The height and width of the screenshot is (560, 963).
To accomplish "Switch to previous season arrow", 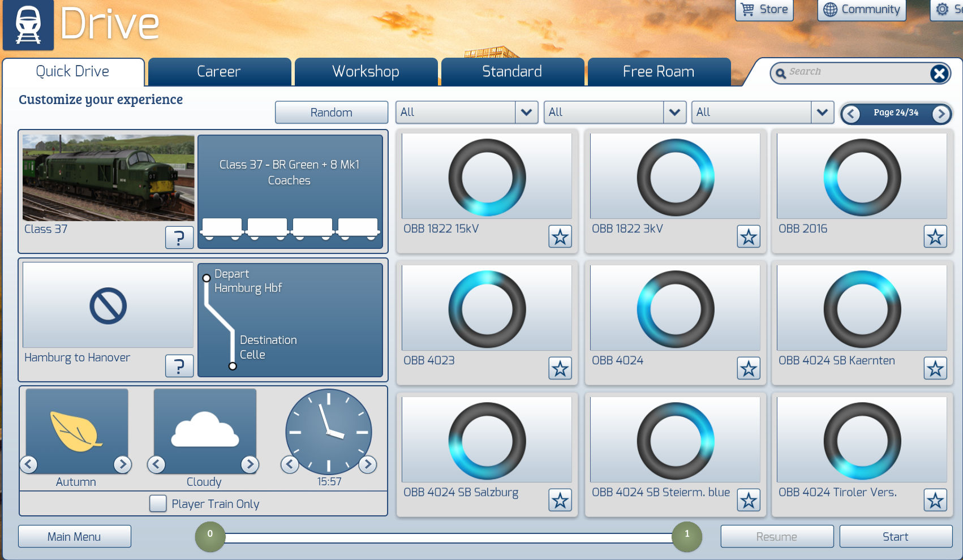I will 29,464.
